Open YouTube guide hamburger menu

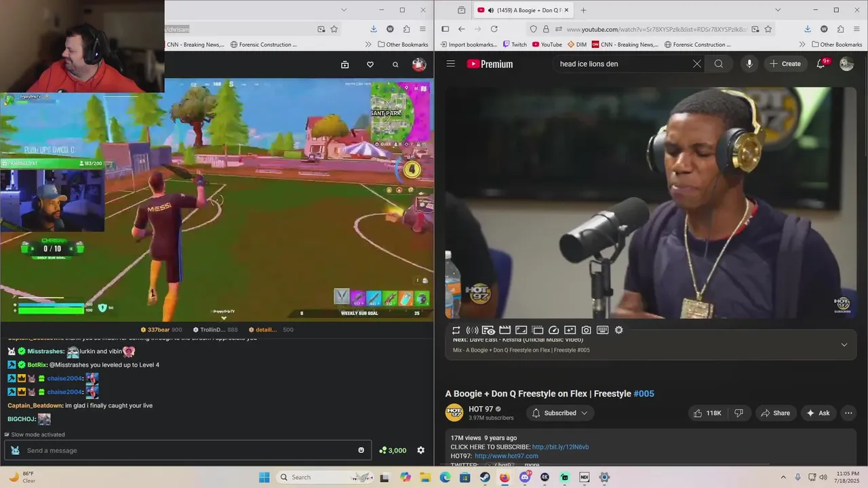(x=450, y=64)
